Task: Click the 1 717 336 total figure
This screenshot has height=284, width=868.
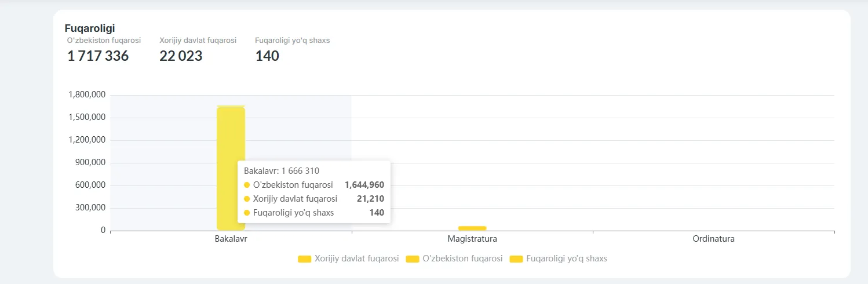Action: coord(98,56)
